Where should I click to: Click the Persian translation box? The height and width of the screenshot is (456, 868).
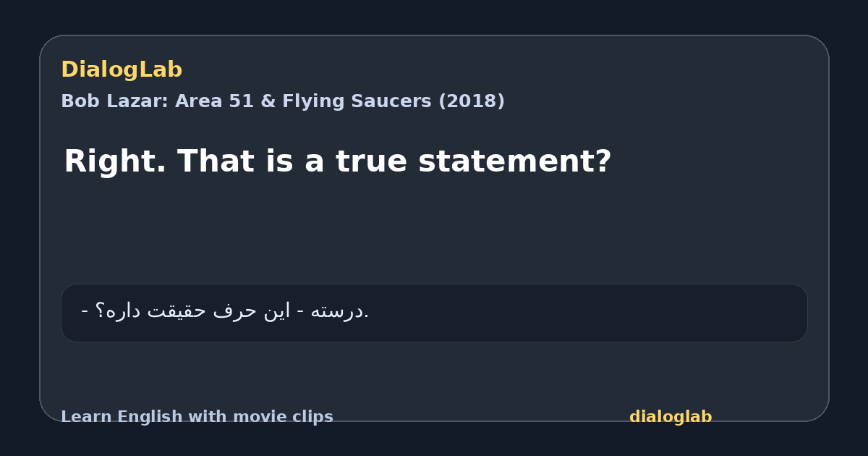pyautogui.click(x=434, y=313)
